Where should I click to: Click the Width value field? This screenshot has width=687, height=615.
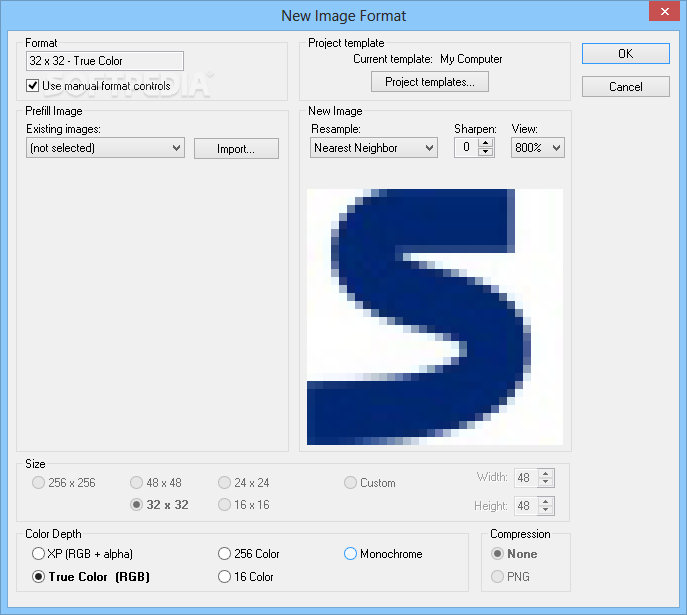click(526, 477)
